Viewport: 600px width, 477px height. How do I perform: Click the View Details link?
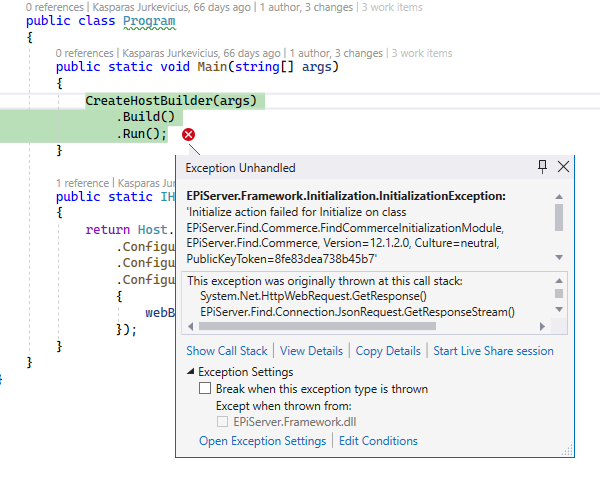[312, 351]
